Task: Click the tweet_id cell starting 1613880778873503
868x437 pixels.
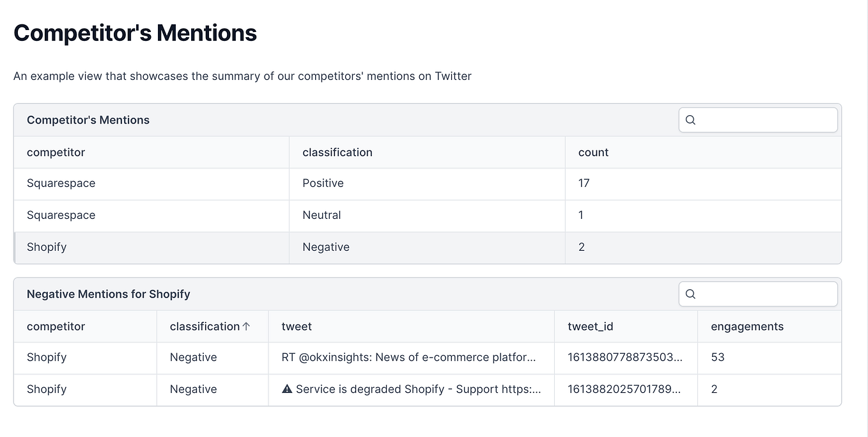Action: tap(626, 358)
